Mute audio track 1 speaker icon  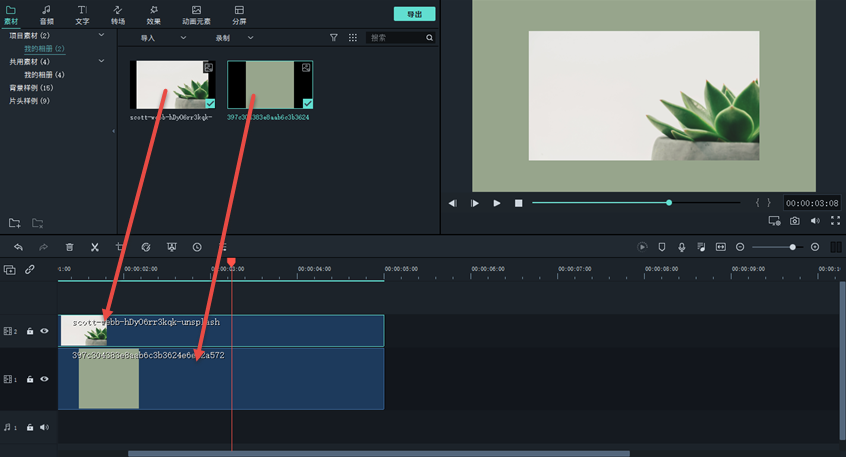click(x=44, y=427)
